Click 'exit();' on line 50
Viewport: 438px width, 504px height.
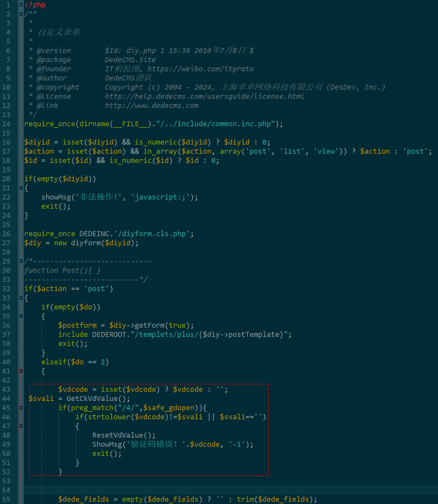107,454
